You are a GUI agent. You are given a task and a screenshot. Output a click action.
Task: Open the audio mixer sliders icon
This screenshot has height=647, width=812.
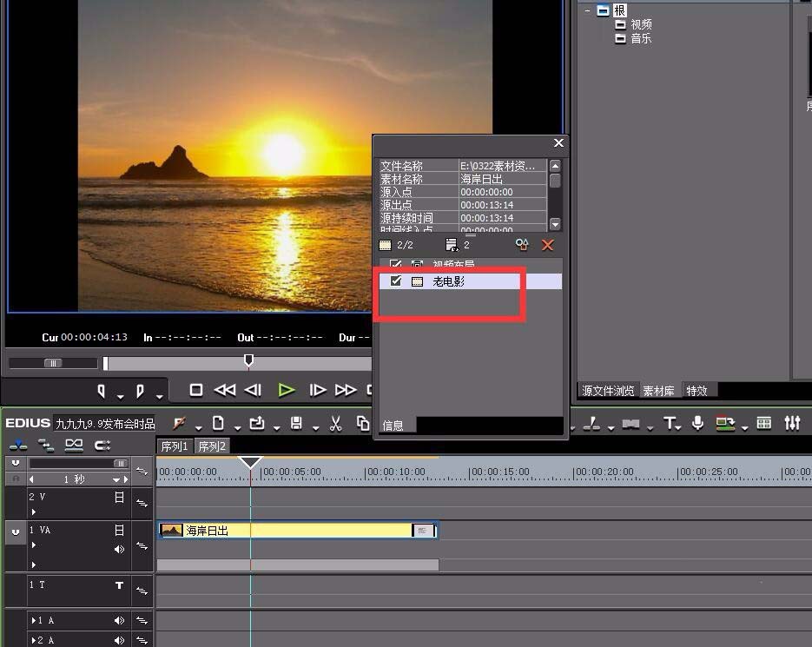pos(792,423)
